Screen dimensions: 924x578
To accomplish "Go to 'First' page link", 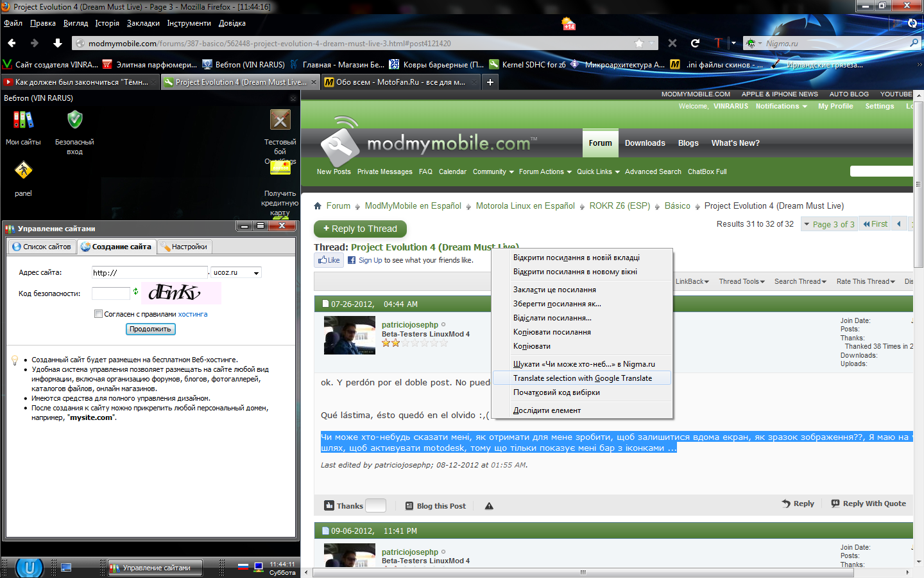I will (875, 224).
